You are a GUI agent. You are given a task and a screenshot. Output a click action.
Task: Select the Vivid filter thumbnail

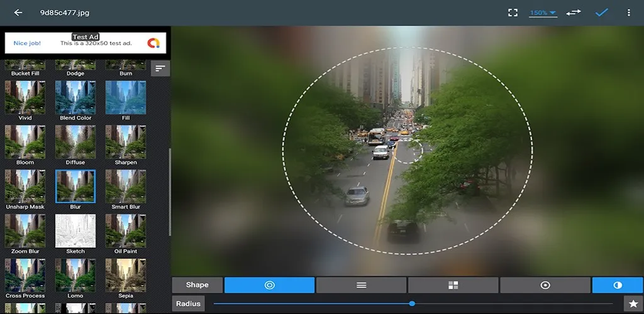point(25,97)
